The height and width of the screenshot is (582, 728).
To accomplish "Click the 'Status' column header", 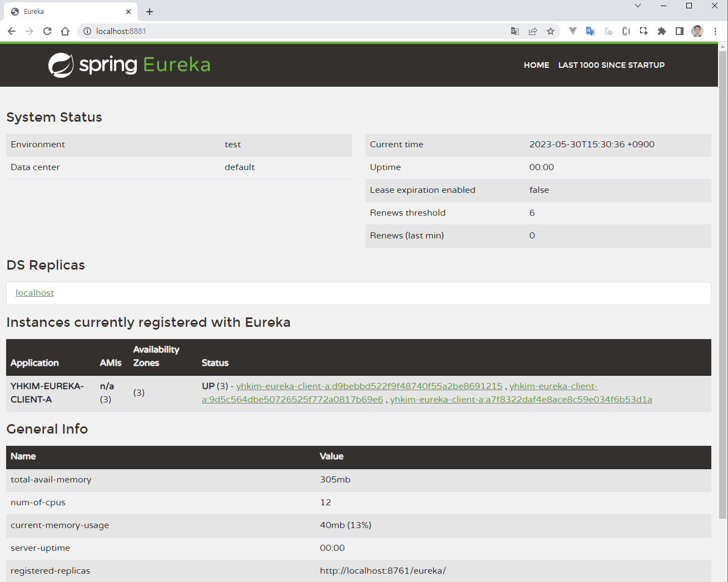I will click(x=215, y=363).
